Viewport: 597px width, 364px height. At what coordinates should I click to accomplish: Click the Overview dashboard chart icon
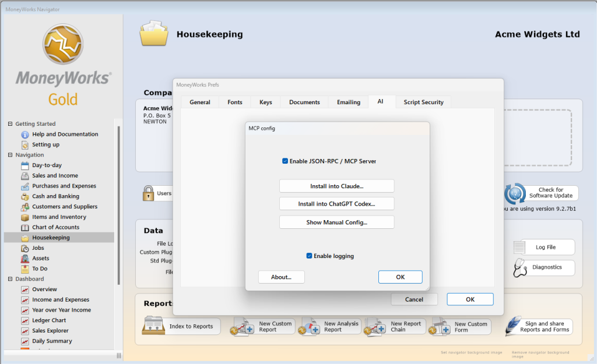[24, 289]
